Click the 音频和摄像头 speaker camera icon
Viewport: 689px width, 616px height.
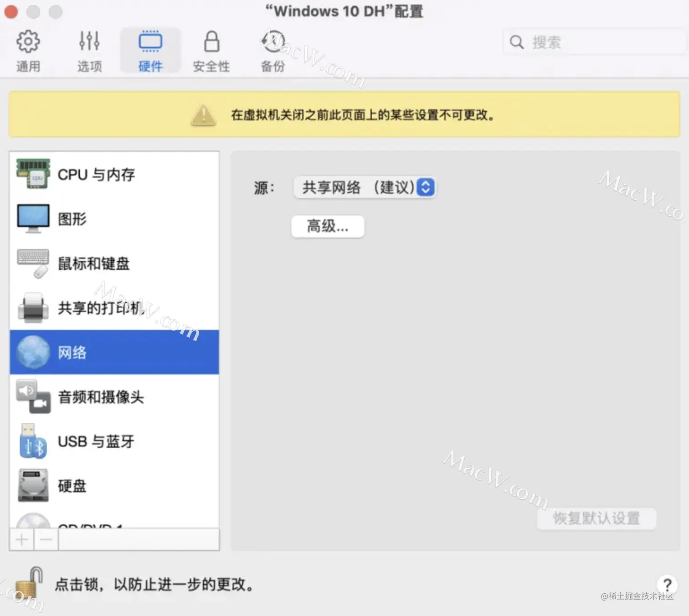tap(33, 397)
